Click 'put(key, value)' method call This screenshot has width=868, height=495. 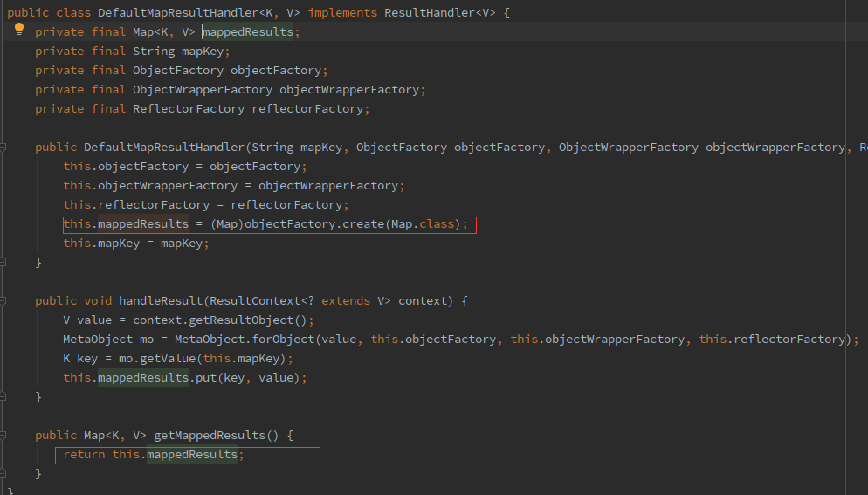point(247,378)
